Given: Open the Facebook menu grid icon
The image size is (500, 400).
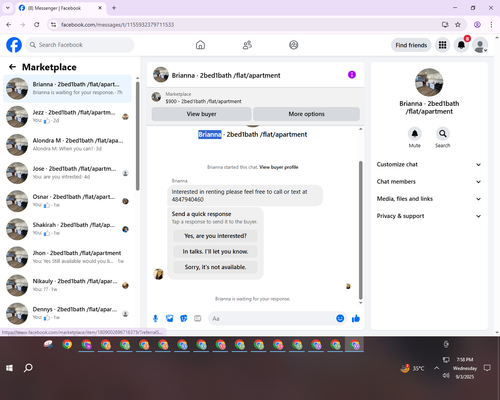Looking at the screenshot, I should click(442, 45).
